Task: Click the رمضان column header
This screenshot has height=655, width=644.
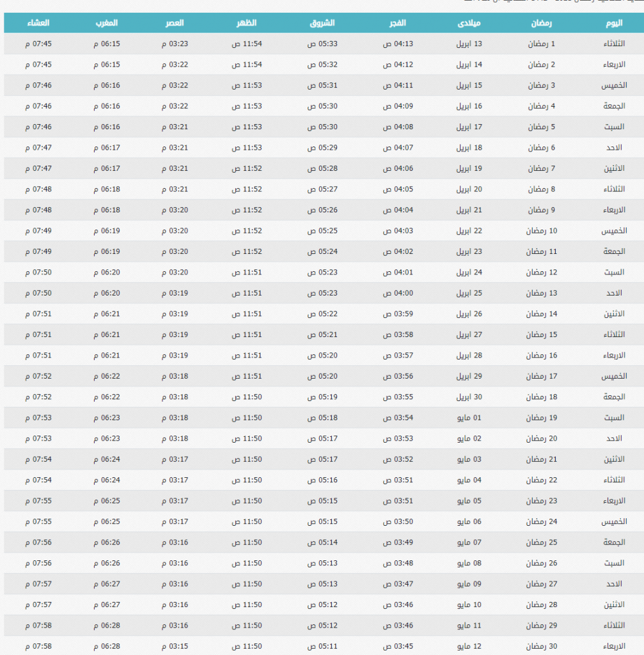Action: coord(542,23)
